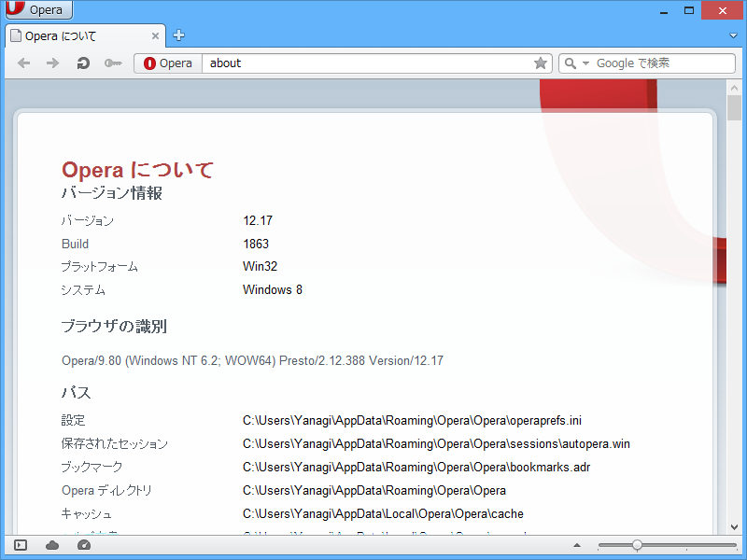
Task: Toggle the bookmark star for this page
Action: click(x=541, y=63)
